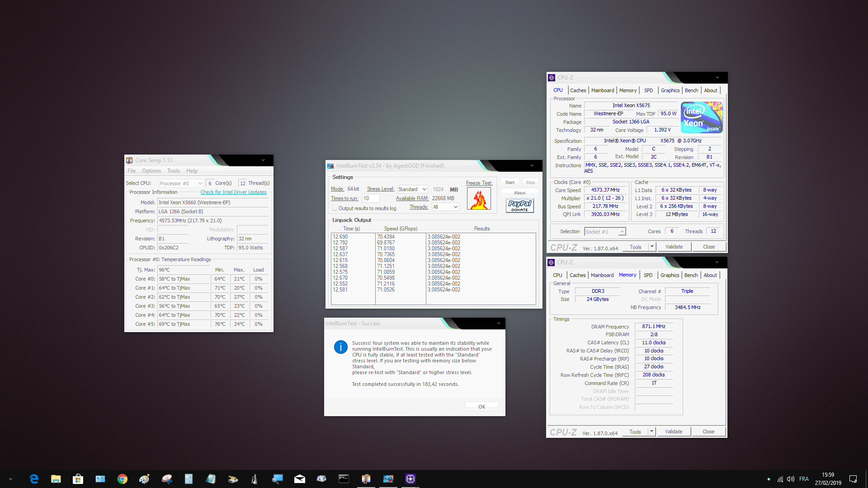Open the Options menu in Core Temp
The height and width of the screenshot is (488, 868).
[x=151, y=170]
